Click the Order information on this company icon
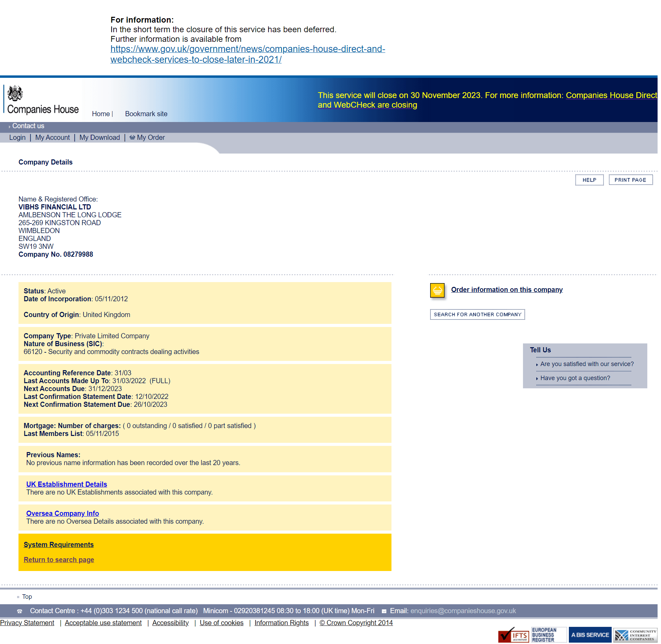 pos(437,290)
